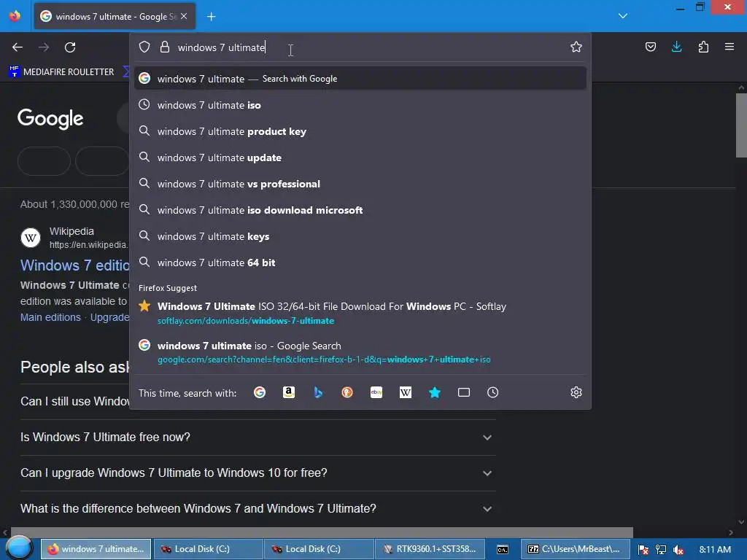747x560 pixels.
Task: Choose the 'windows 7 ultimate vs professional' suggestion
Action: [x=360, y=184]
